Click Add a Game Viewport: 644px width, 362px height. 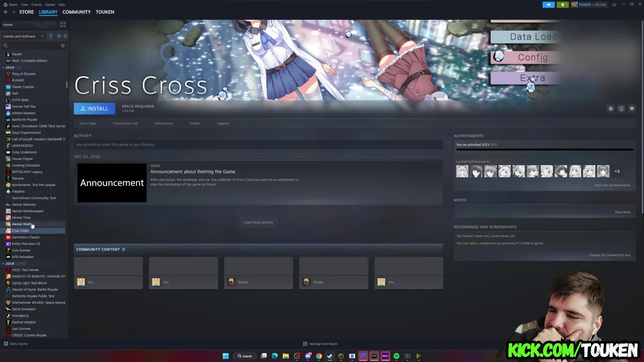(x=16, y=344)
